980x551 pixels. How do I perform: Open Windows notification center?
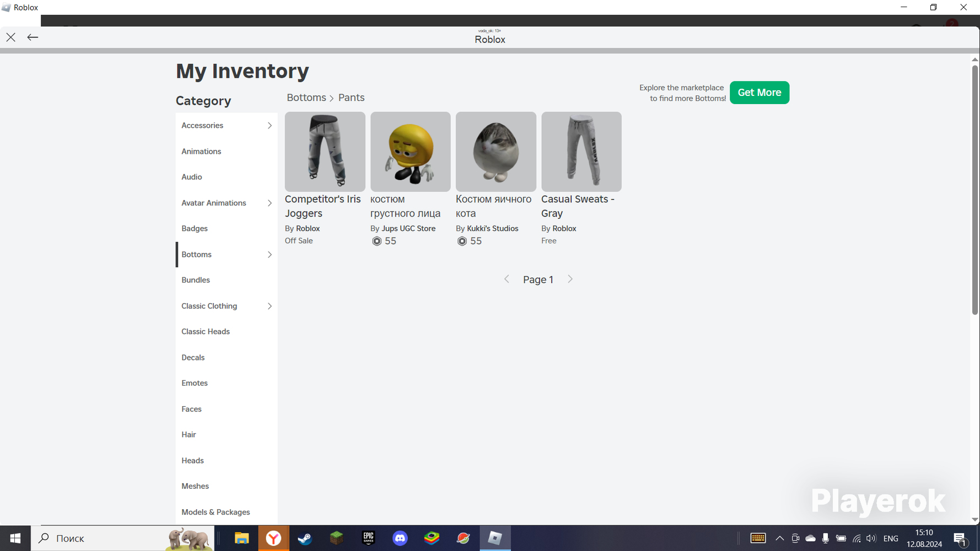pyautogui.click(x=960, y=538)
